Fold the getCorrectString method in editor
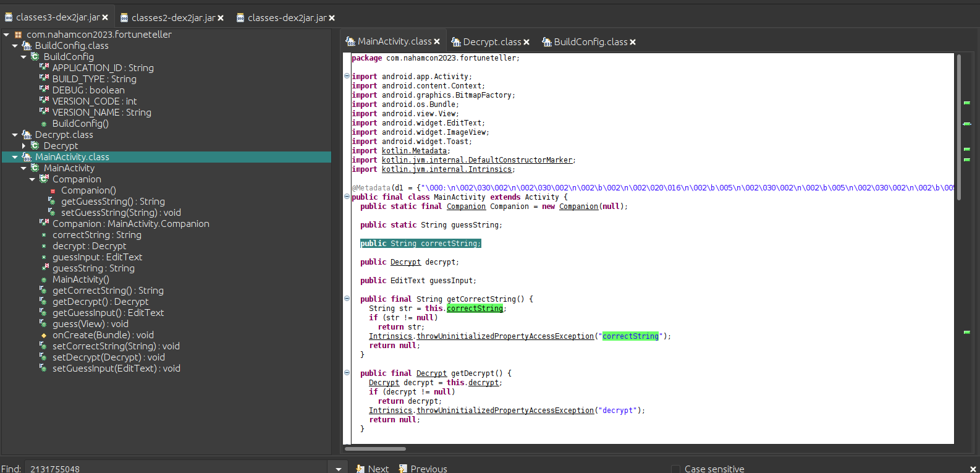980x473 pixels. 347,299
